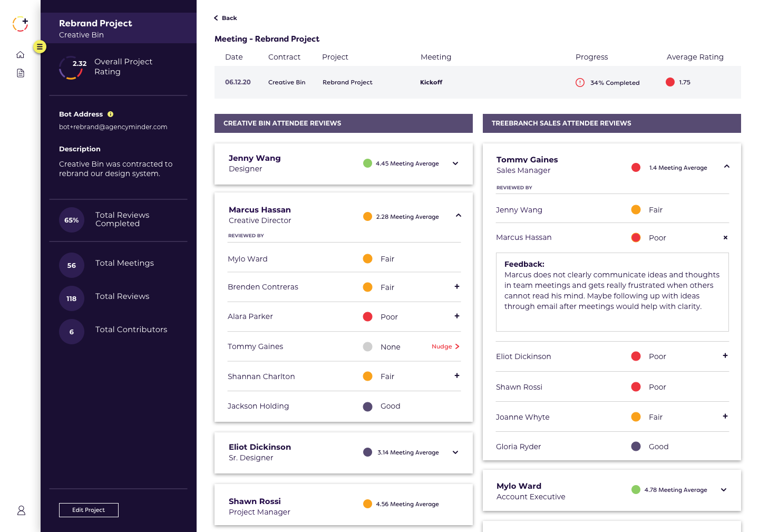
Task: Select the Shawn Rossi Project Manager card
Action: coord(344,505)
